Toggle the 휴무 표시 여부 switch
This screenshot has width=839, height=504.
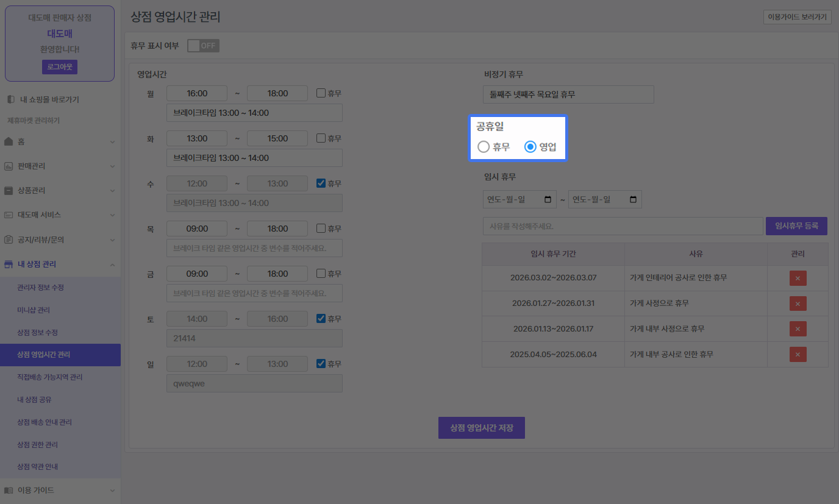(x=202, y=46)
